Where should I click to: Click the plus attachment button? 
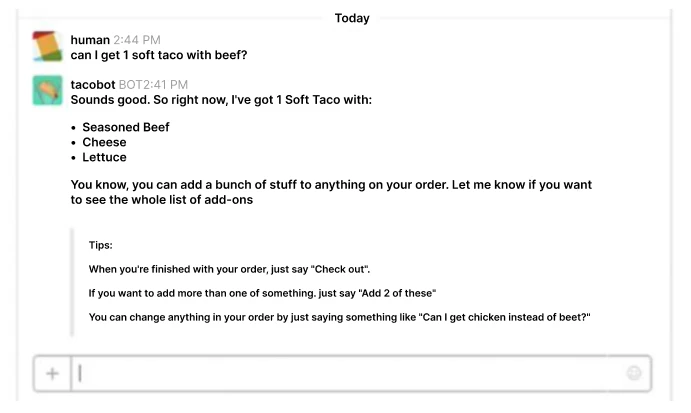coord(52,373)
